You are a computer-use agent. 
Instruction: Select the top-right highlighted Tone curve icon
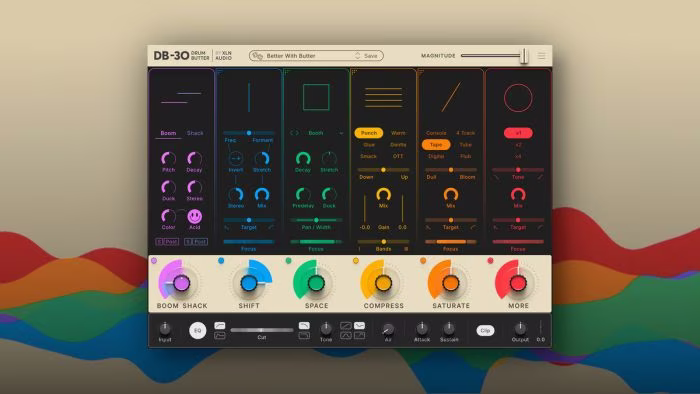(x=359, y=325)
